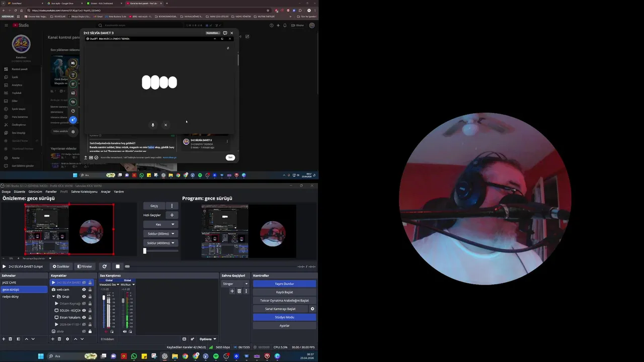The image size is (644, 362).
Task: Add a scene transition with plus icon
Action: point(232,291)
